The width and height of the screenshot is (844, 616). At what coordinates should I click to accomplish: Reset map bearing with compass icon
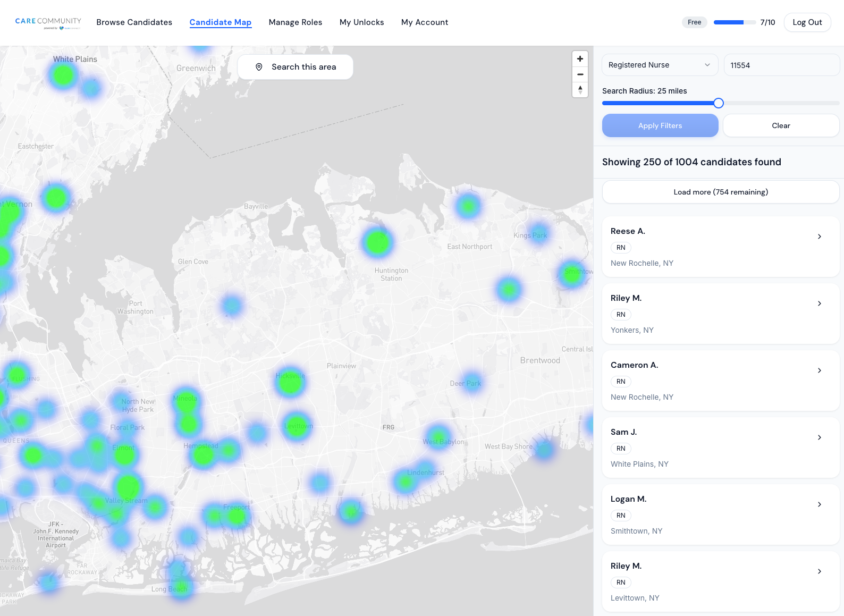(x=580, y=90)
